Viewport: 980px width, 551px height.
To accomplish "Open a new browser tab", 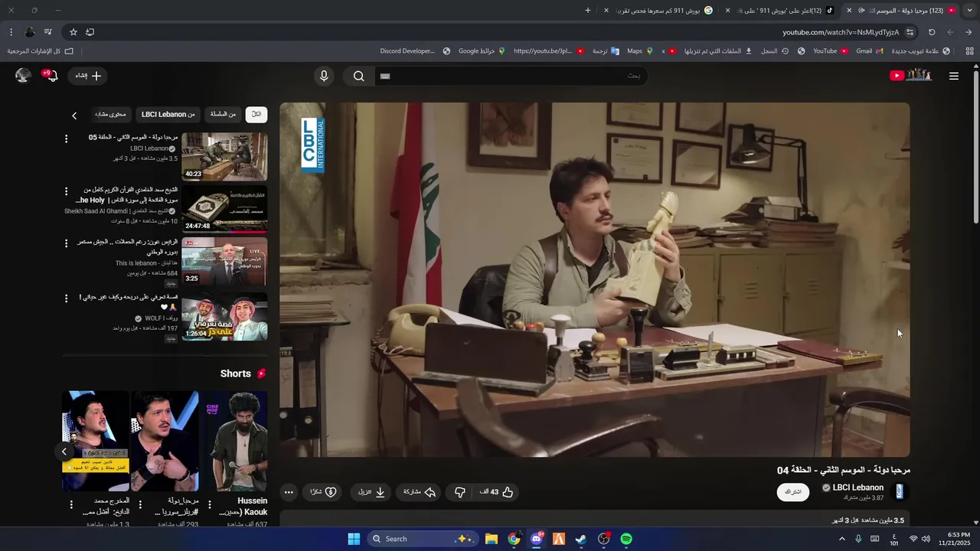I will [588, 11].
